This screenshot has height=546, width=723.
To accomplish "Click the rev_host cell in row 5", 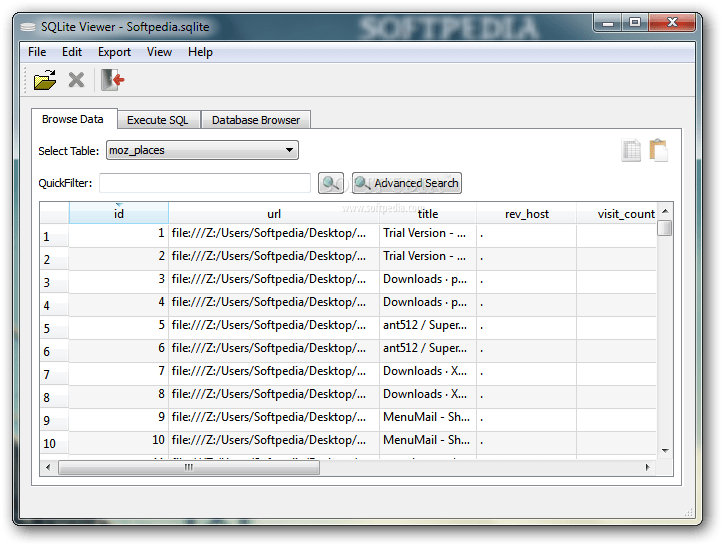I will pos(527,326).
